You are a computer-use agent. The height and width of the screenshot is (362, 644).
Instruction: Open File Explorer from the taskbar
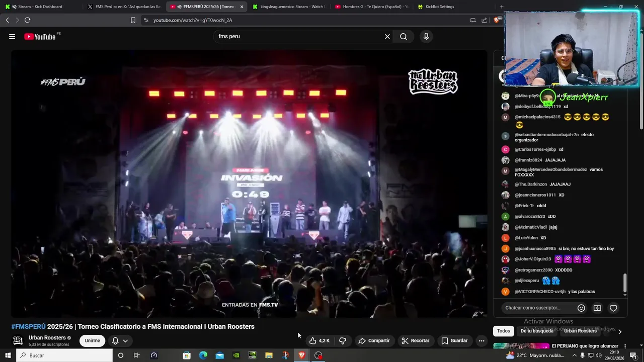pos(269,355)
